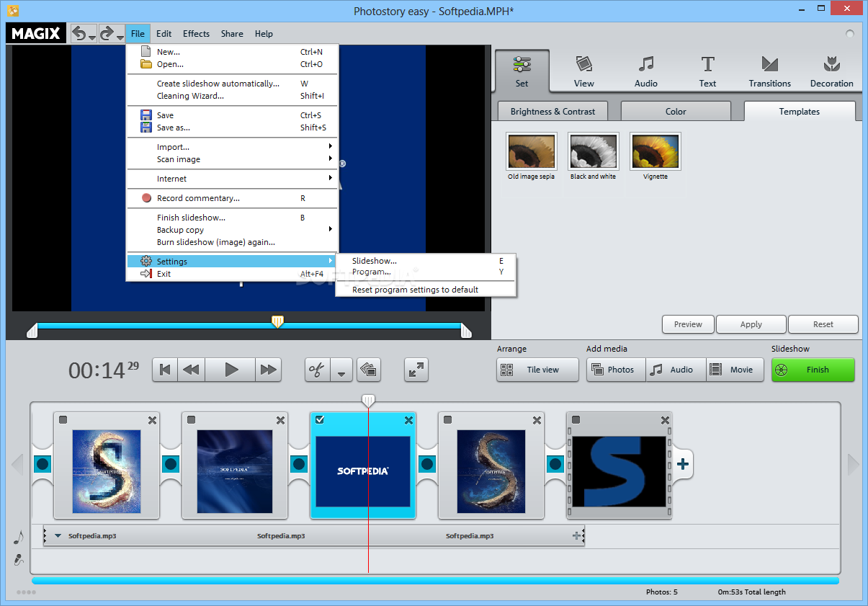The width and height of the screenshot is (868, 606).
Task: Tick the checkbox on the fourth slide
Action: 448,420
